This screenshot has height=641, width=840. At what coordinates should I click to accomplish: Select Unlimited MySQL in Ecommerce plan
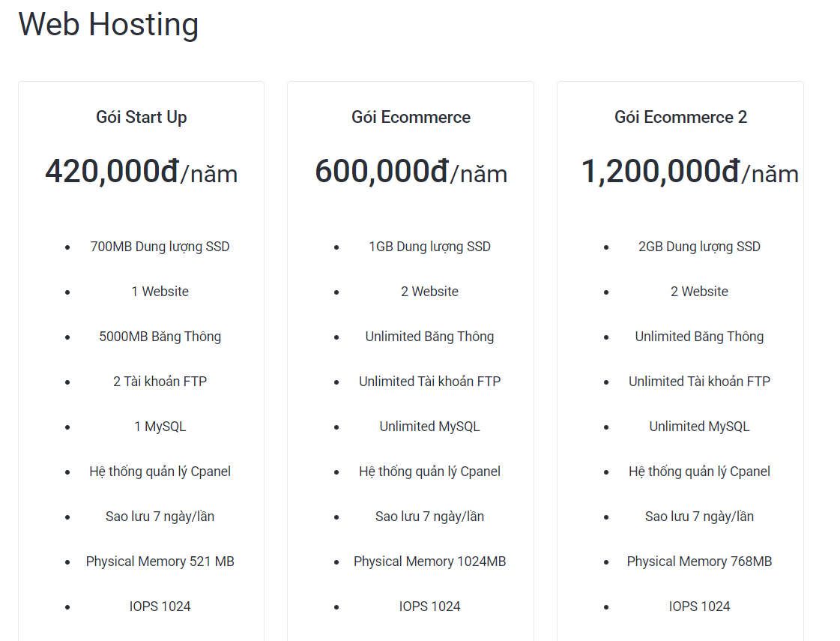[429, 426]
